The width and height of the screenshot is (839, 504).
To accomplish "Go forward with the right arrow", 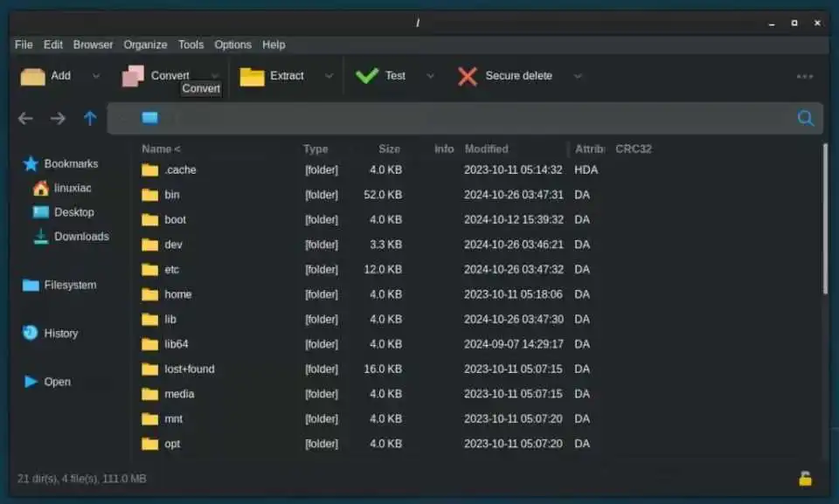I will click(x=58, y=118).
